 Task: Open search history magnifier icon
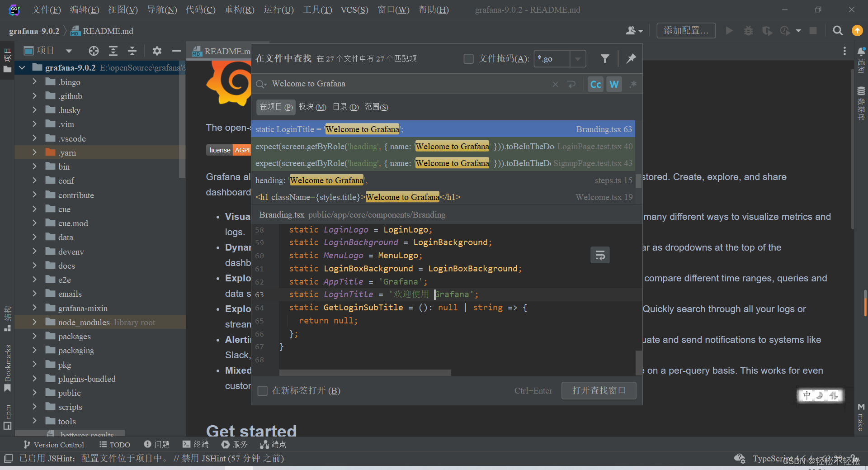tap(261, 84)
